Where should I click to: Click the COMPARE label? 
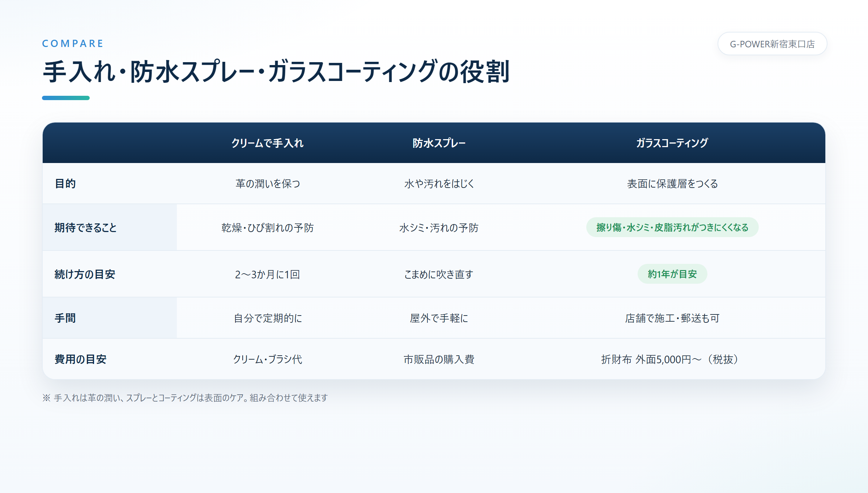(73, 44)
